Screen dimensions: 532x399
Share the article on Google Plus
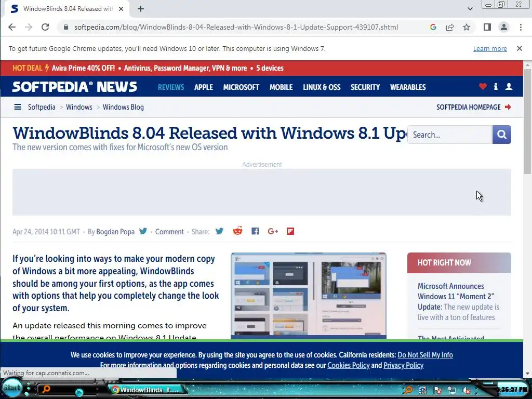tap(273, 231)
